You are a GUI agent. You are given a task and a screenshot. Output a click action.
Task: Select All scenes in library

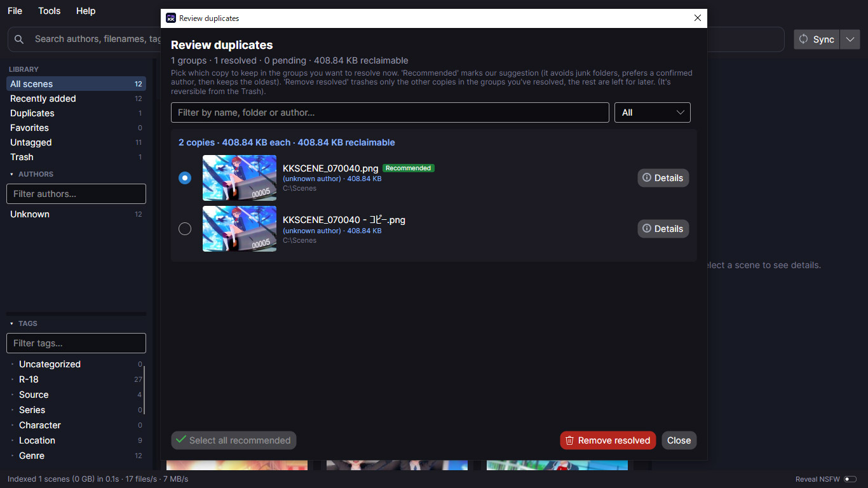point(76,84)
